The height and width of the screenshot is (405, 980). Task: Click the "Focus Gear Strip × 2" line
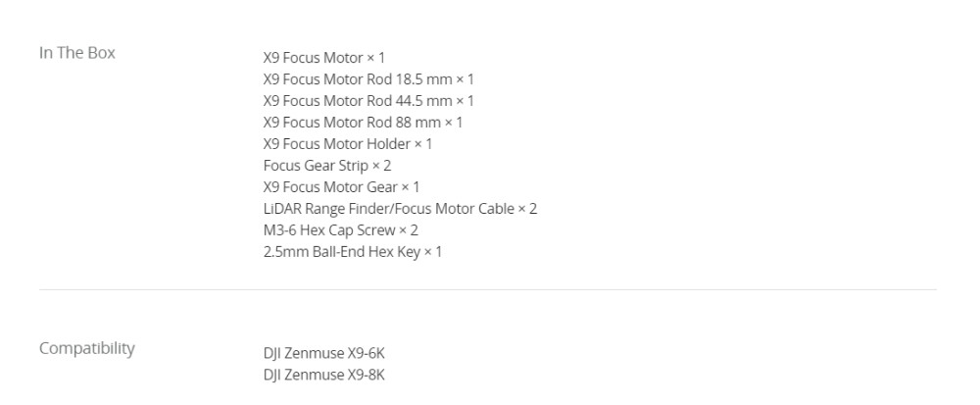pyautogui.click(x=327, y=165)
